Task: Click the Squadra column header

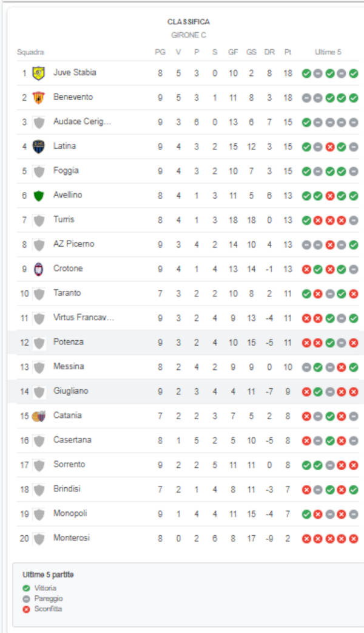Action: pos(30,52)
